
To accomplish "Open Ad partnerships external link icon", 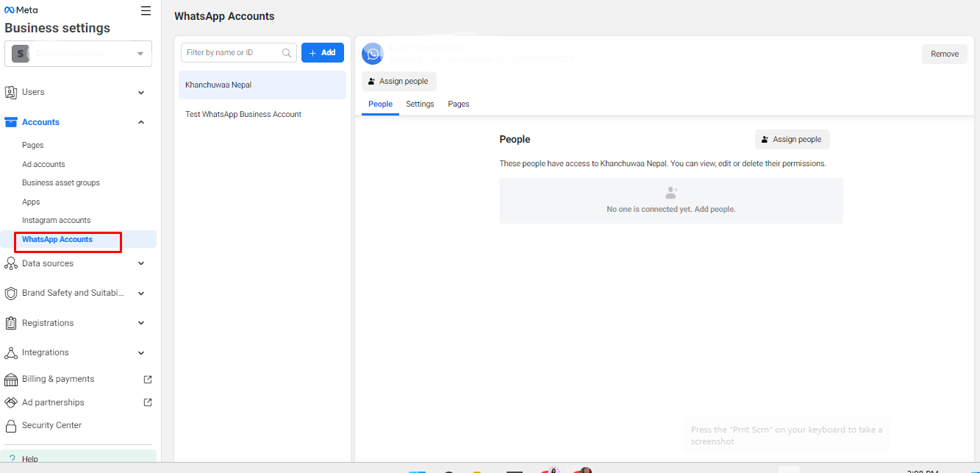I will [x=148, y=402].
